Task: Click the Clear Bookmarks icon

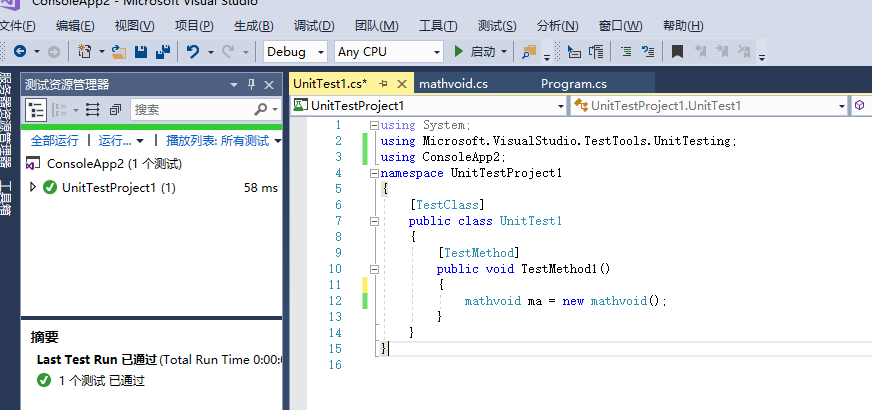Action: 744,52
